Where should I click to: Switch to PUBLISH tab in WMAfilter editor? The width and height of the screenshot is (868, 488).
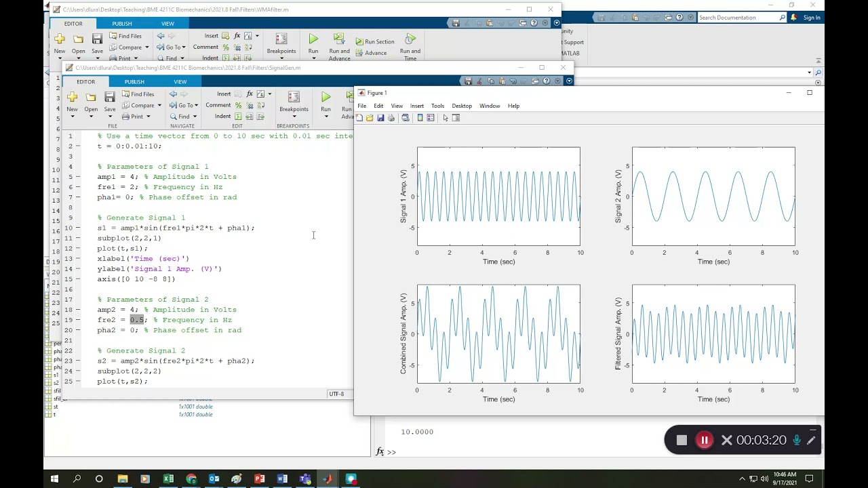122,24
